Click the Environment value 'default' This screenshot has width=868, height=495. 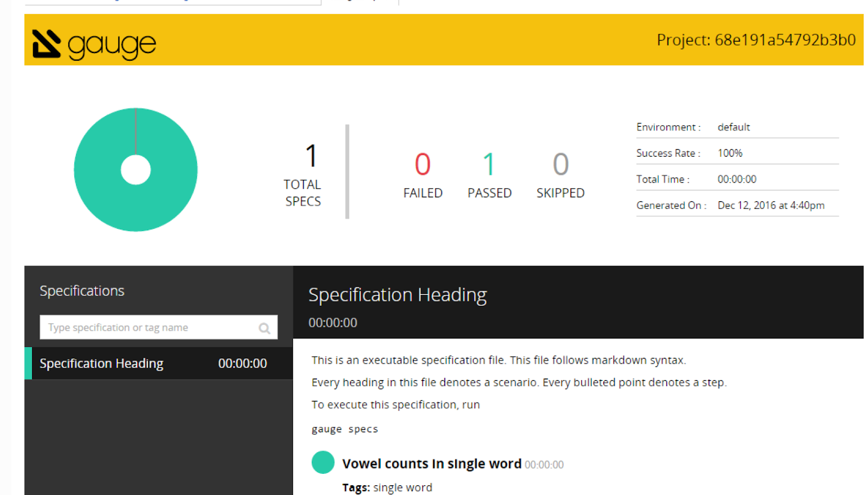tap(733, 127)
